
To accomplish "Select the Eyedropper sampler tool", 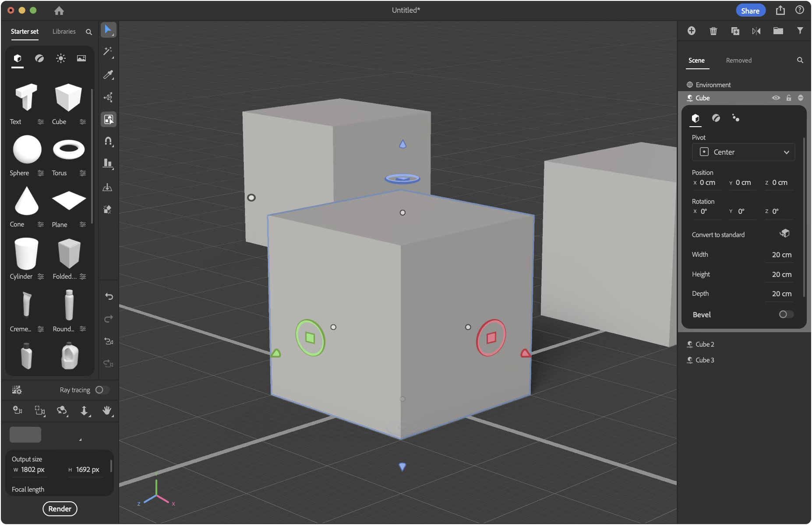I will tap(108, 74).
